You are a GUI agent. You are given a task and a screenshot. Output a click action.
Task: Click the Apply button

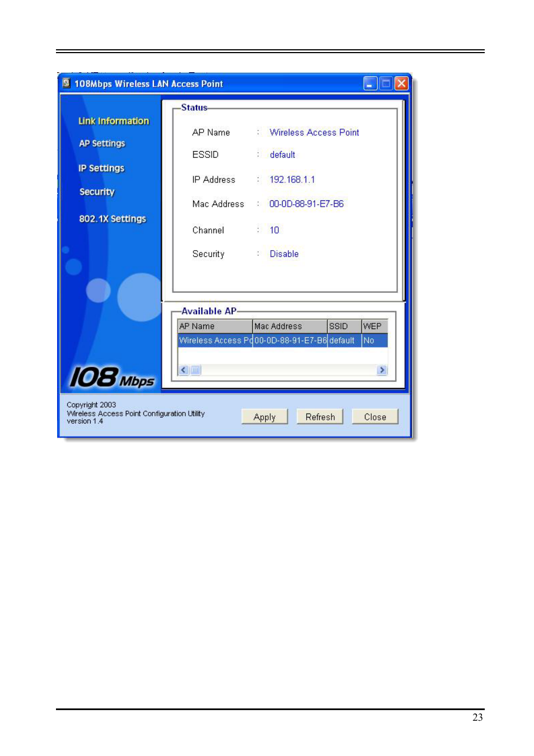[x=265, y=417]
